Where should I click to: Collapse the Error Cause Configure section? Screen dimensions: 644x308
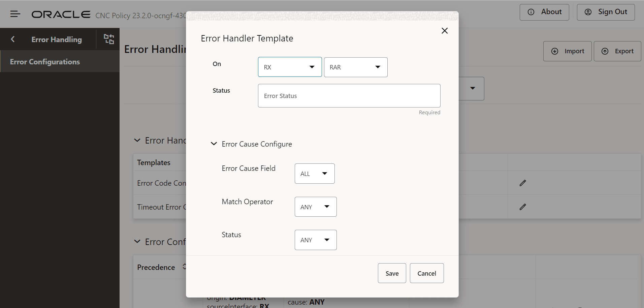[214, 144]
